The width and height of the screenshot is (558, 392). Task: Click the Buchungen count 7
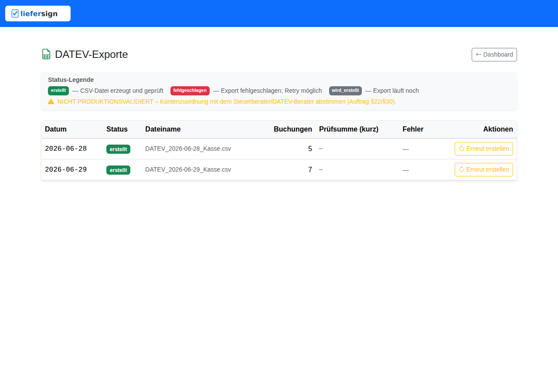click(x=310, y=170)
